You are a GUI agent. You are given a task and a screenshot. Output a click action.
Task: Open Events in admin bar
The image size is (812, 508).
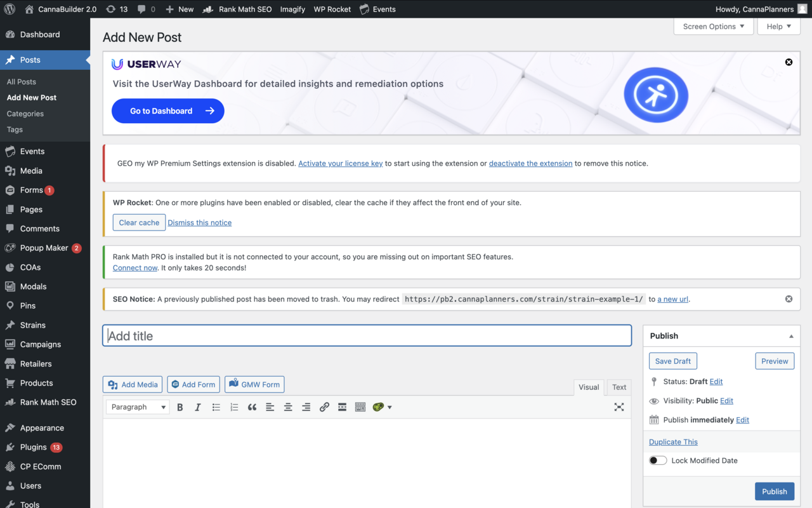(x=377, y=9)
